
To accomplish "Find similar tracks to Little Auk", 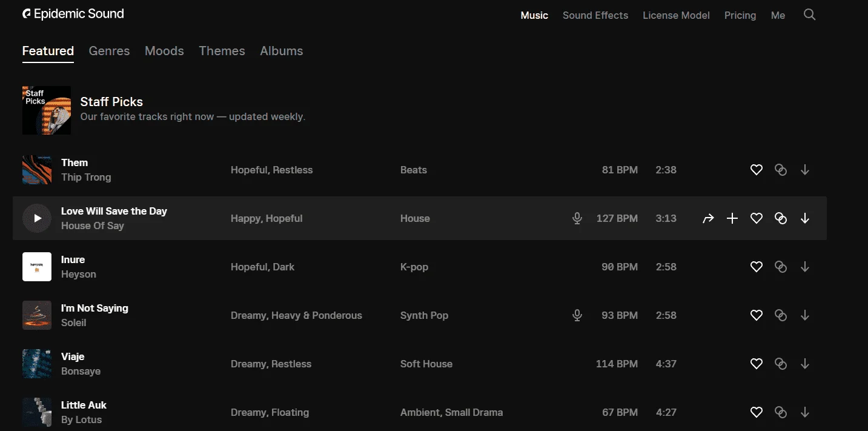I will (781, 412).
